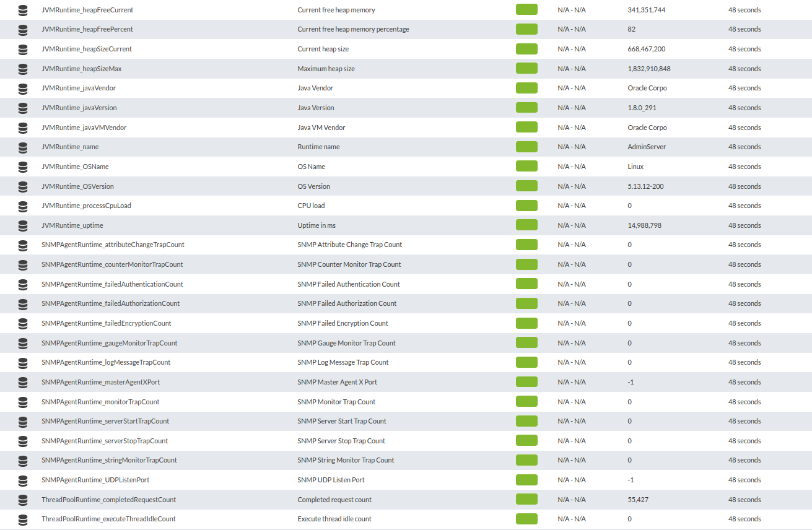Click the 668,467,200 heap size value
This screenshot has width=812, height=530.
(647, 49)
